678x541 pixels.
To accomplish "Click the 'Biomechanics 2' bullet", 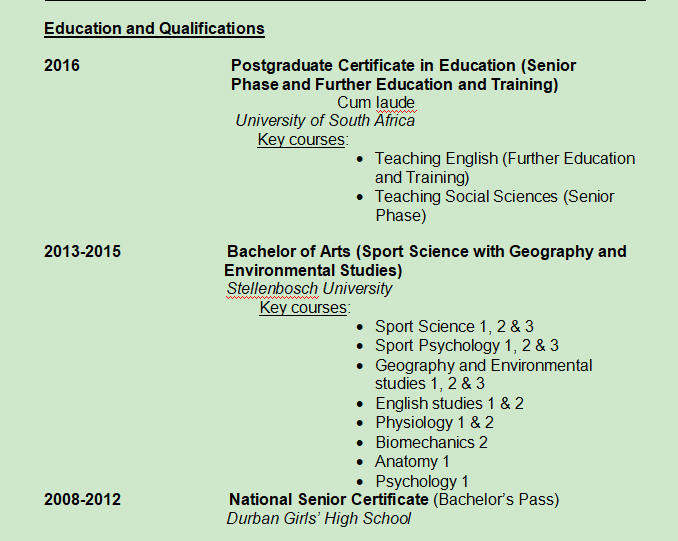I will 431,442.
